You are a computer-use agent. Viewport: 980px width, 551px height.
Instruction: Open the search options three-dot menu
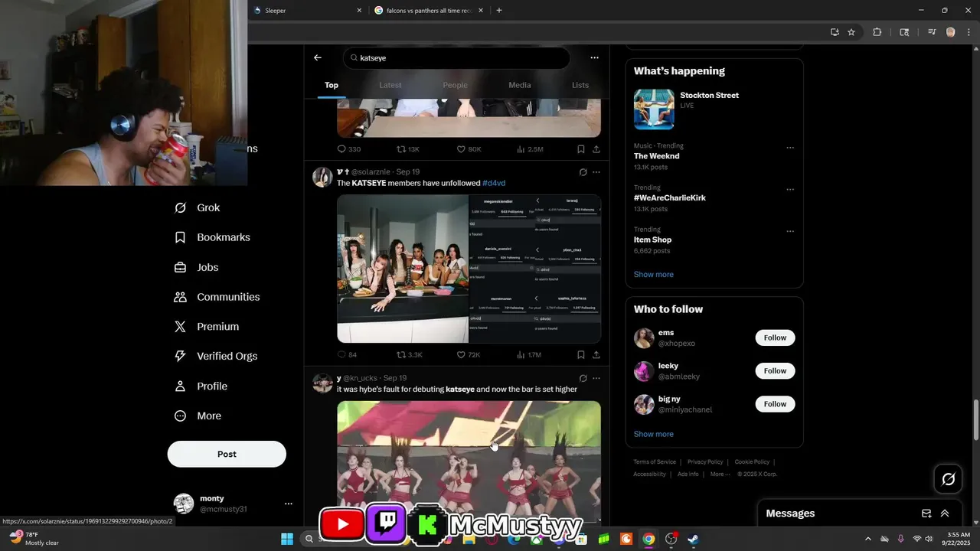point(594,57)
